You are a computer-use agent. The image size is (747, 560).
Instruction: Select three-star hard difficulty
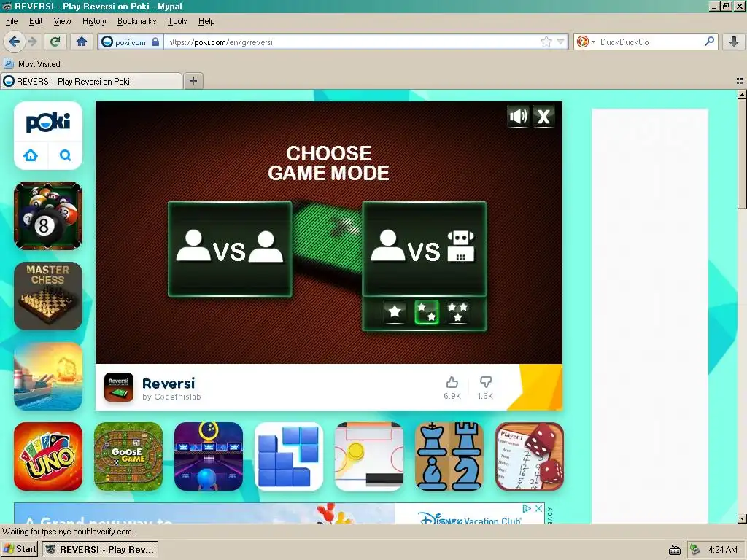click(x=457, y=312)
